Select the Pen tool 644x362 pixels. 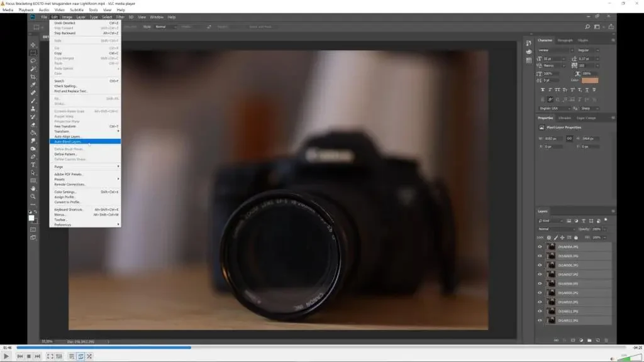pyautogui.click(x=33, y=156)
